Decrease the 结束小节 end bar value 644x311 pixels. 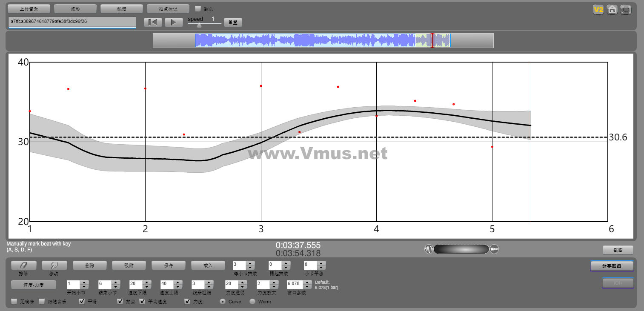[x=116, y=286]
